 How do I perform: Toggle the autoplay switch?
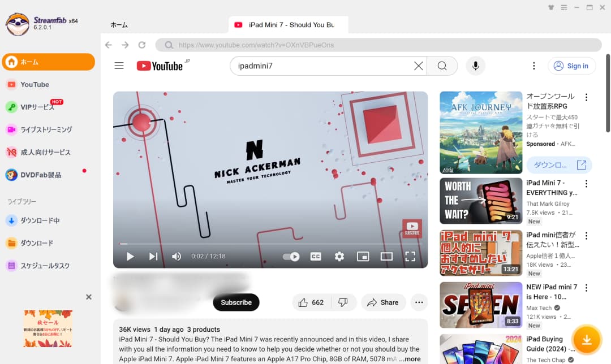[x=291, y=256]
